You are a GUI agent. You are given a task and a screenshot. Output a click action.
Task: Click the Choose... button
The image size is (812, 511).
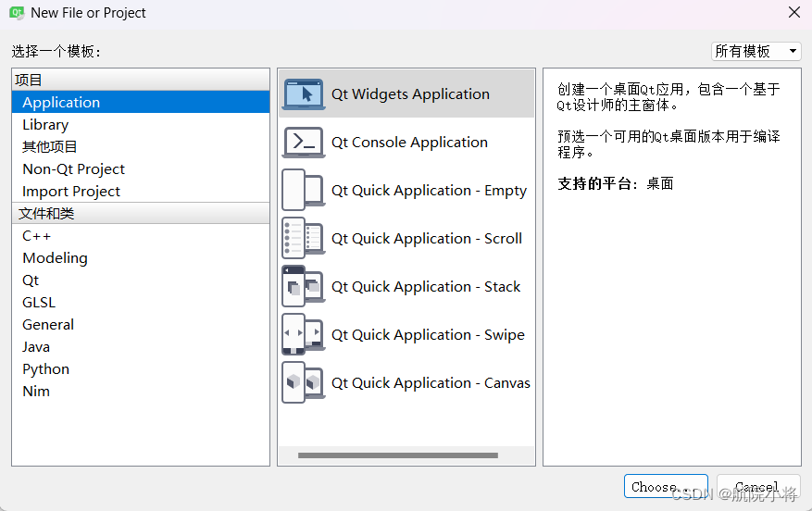[666, 486]
